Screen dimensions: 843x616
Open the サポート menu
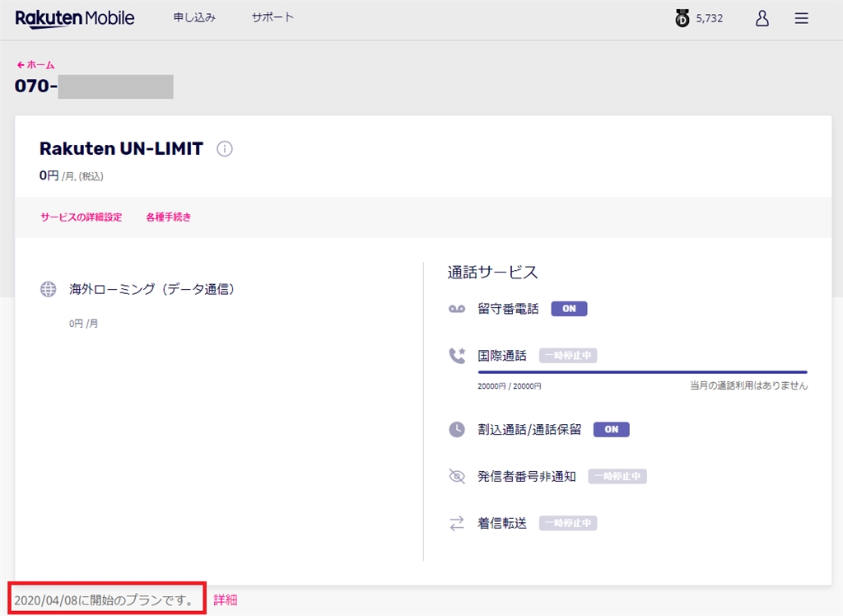272,17
